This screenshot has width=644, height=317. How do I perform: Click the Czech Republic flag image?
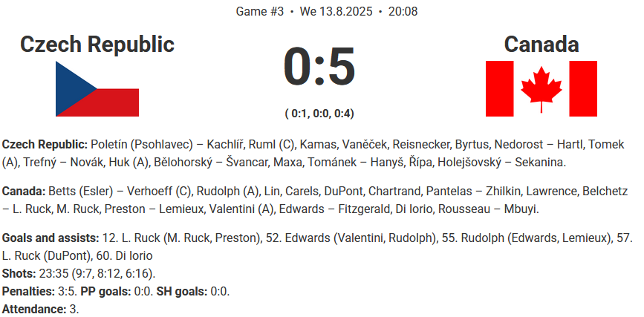point(97,88)
